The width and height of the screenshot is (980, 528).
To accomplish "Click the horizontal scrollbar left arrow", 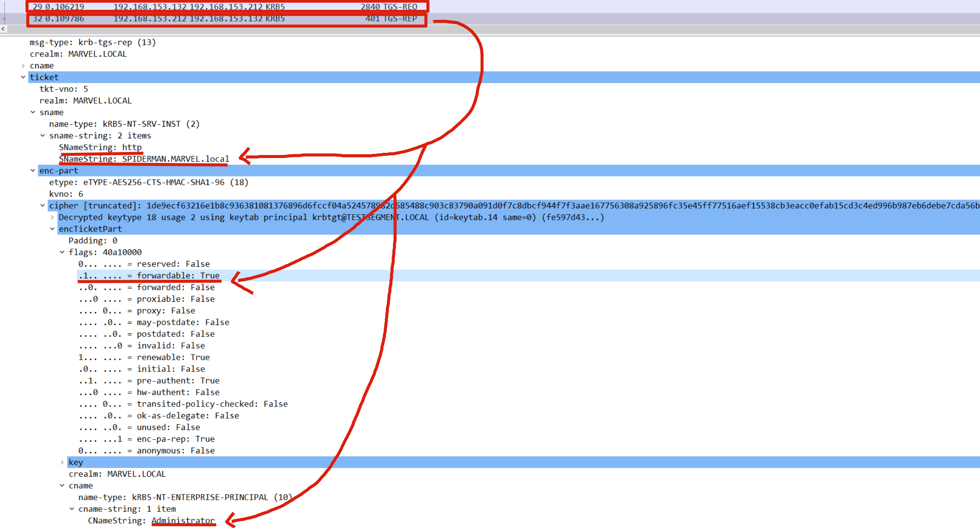I will point(3,29).
